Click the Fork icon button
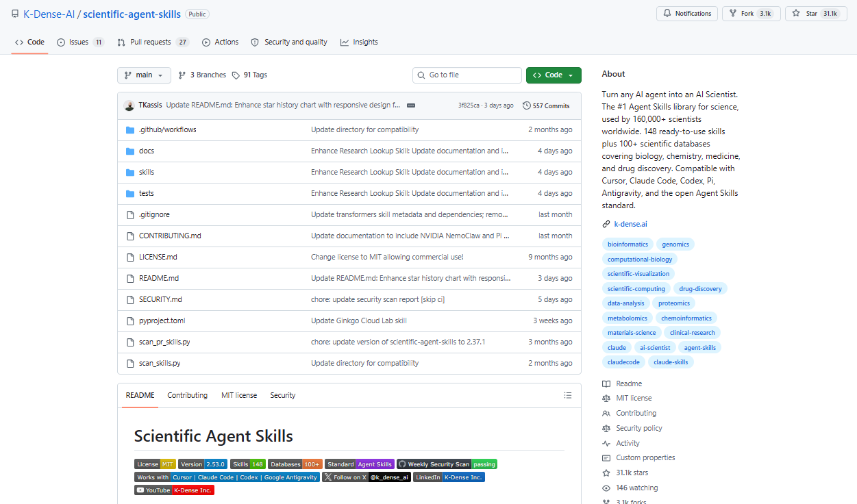 (x=733, y=14)
